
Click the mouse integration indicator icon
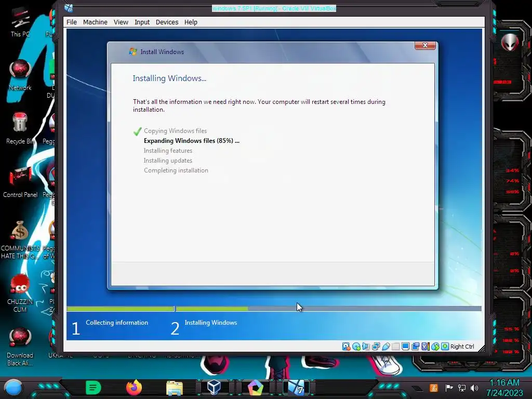click(435, 347)
